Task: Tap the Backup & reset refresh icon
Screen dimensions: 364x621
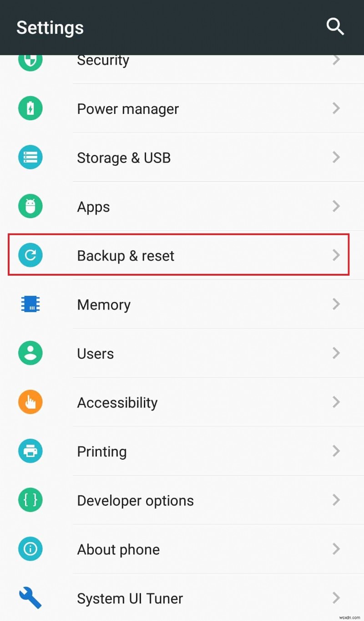Action: [x=30, y=255]
